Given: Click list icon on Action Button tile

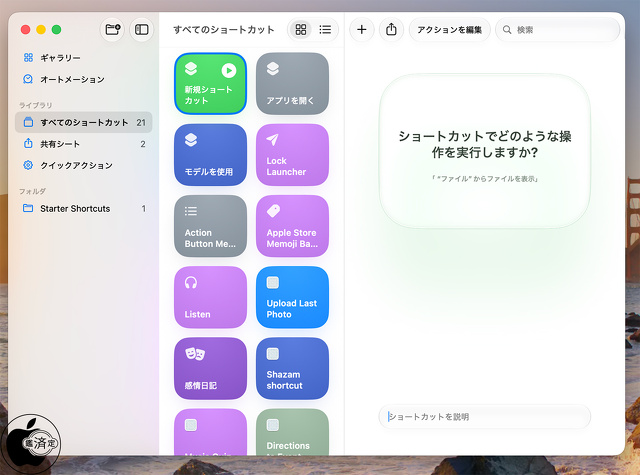Looking at the screenshot, I should tap(191, 211).
